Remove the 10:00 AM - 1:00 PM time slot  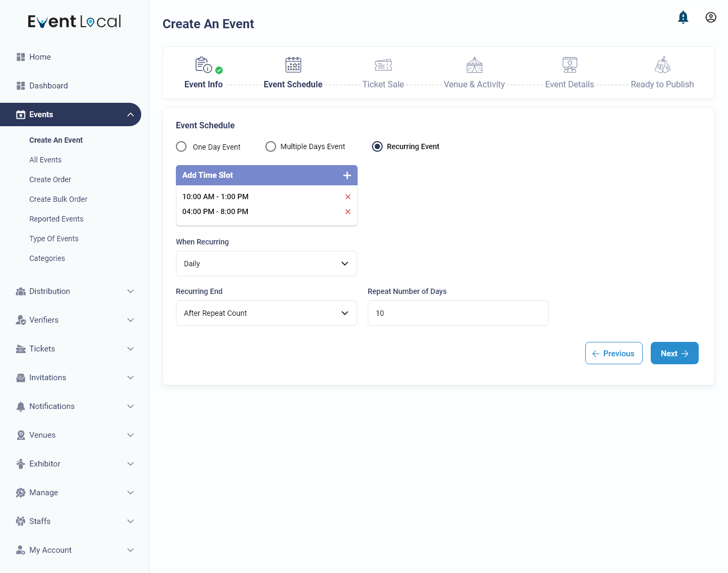click(x=347, y=197)
